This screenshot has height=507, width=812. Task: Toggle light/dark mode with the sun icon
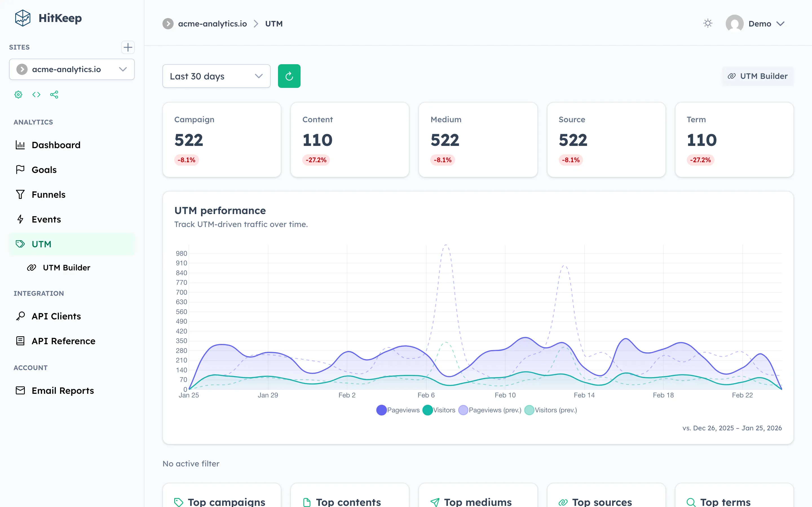[708, 23]
